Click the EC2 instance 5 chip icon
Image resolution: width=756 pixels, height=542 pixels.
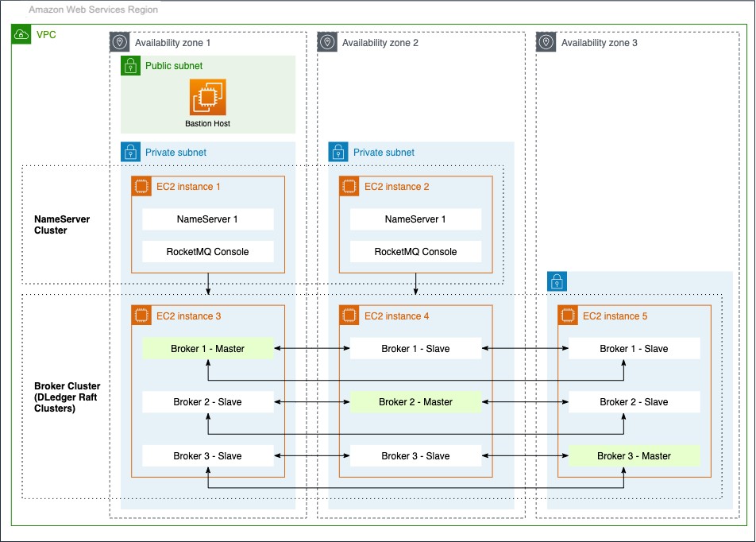point(568,316)
